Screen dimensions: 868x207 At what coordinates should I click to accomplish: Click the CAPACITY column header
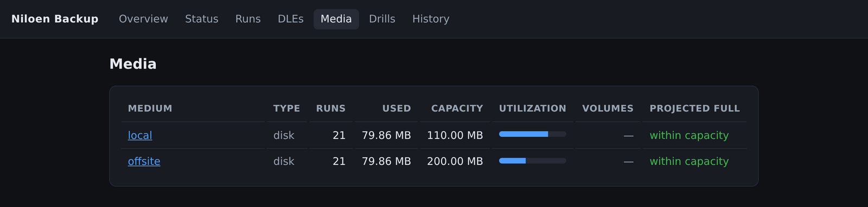[x=457, y=109]
